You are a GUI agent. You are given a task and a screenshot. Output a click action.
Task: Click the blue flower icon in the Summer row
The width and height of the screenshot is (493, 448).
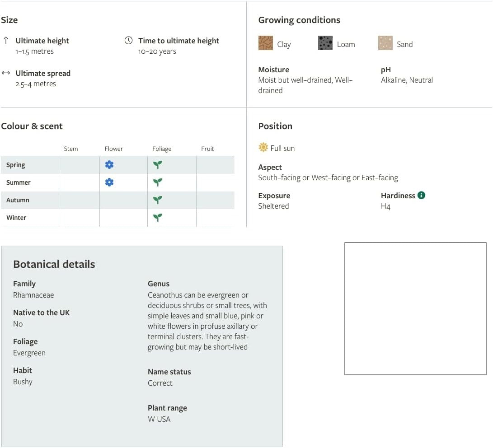109,182
